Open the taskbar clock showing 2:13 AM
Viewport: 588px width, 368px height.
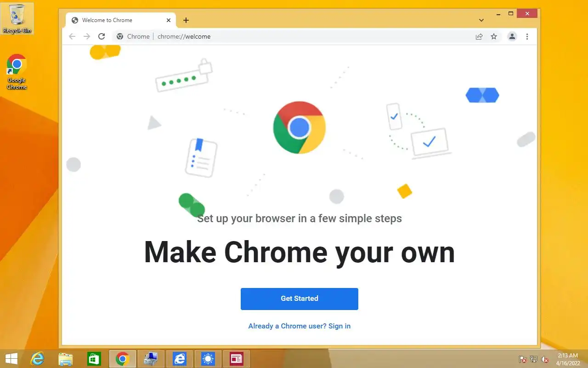coord(568,359)
